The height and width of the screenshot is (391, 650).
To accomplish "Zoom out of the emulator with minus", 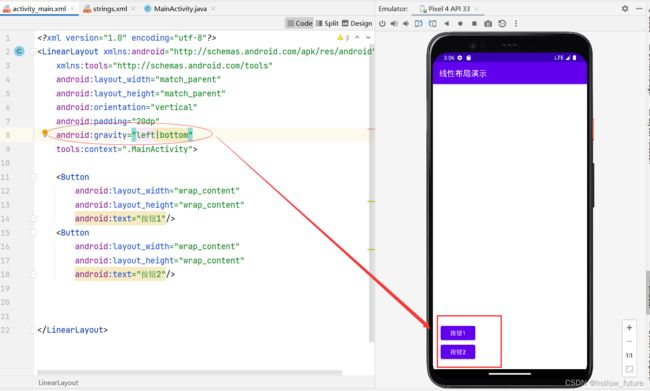I will pyautogui.click(x=629, y=342).
